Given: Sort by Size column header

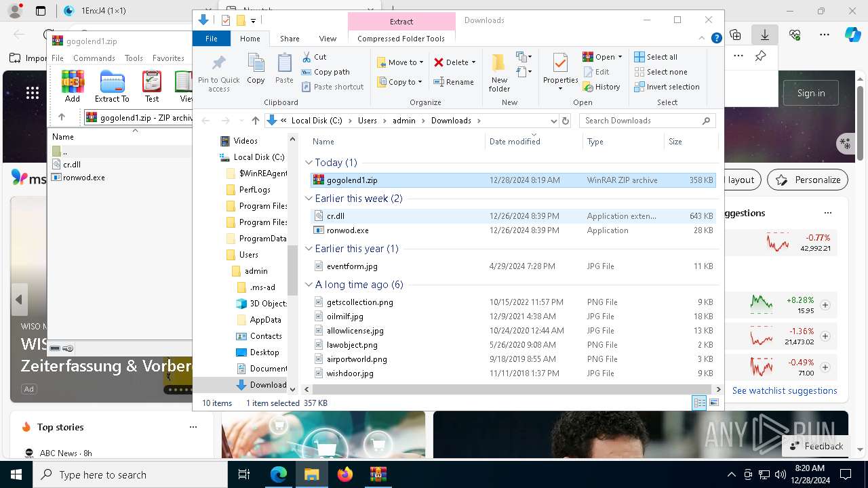Looking at the screenshot, I should coord(690,142).
